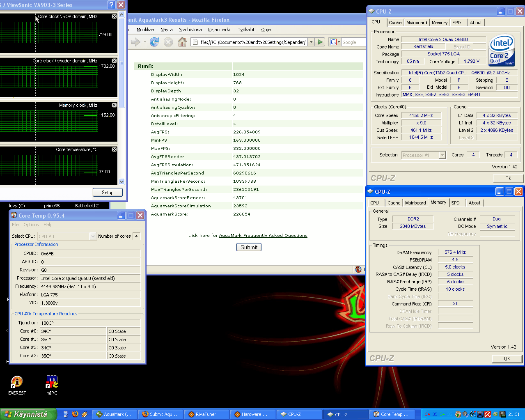This screenshot has width=525, height=420.
Task: Open the Select CPU dropdown in Core Temp
Action: 93,236
